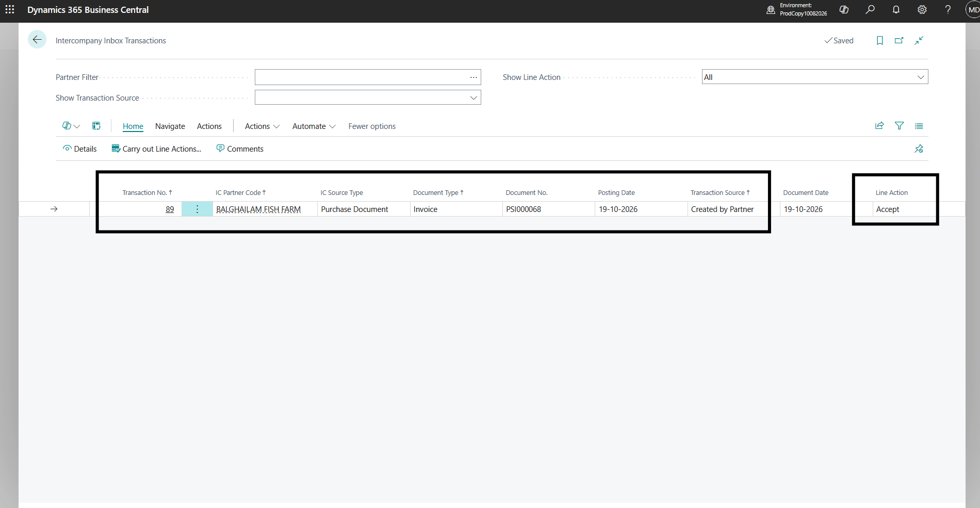Click the BALGHAILAM FISH FARM partner code
Image resolution: width=980 pixels, height=508 pixels.
pyautogui.click(x=258, y=209)
